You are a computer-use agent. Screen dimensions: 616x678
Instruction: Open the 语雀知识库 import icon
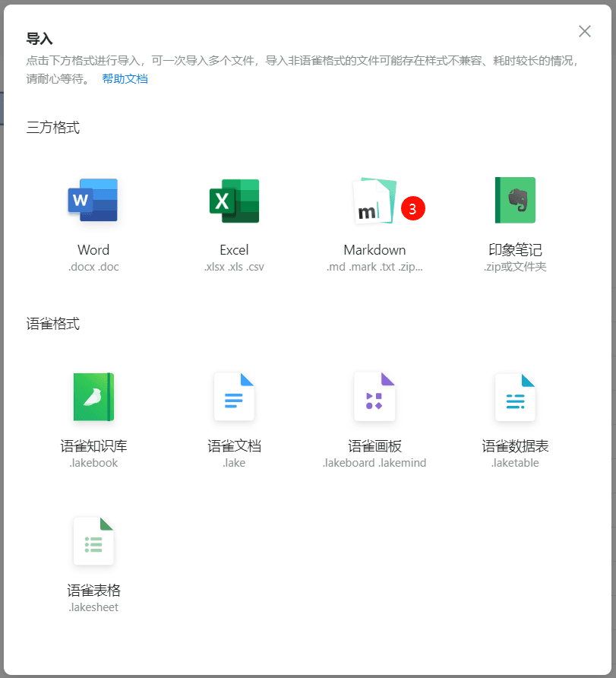point(93,396)
